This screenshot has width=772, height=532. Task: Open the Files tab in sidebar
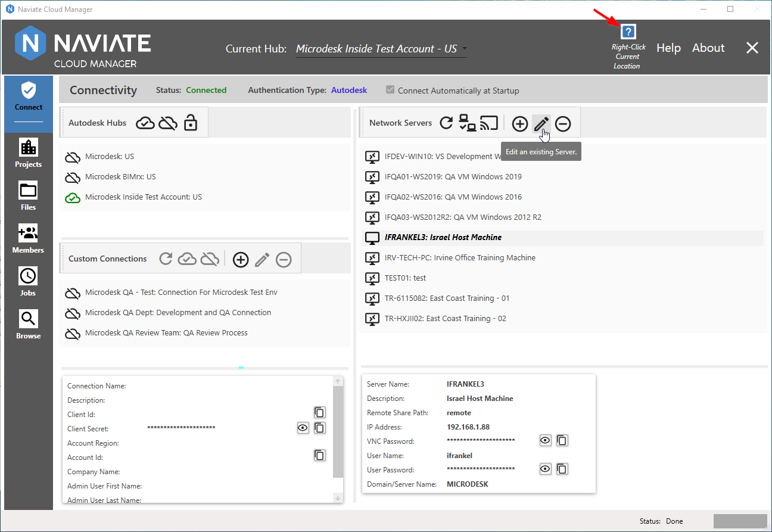(29, 196)
